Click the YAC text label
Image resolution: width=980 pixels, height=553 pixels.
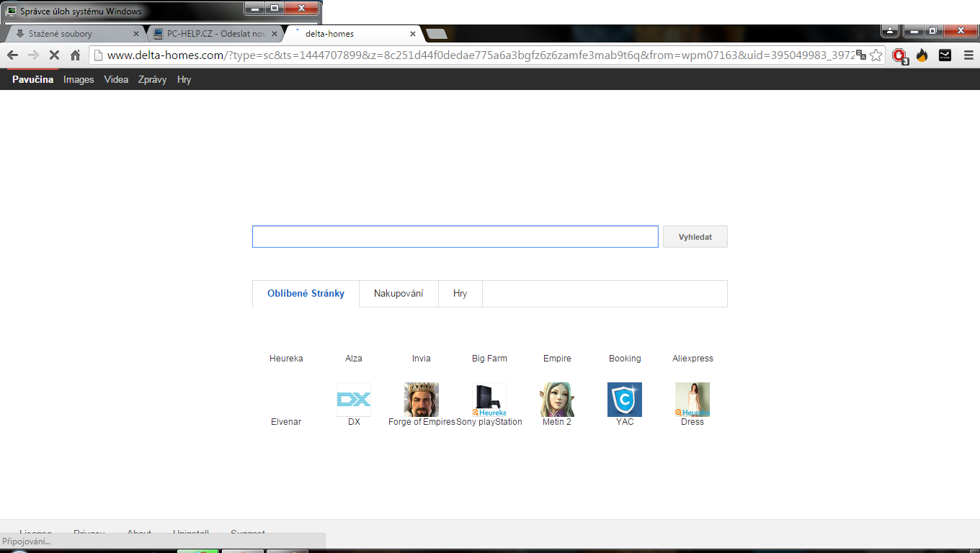pyautogui.click(x=625, y=422)
